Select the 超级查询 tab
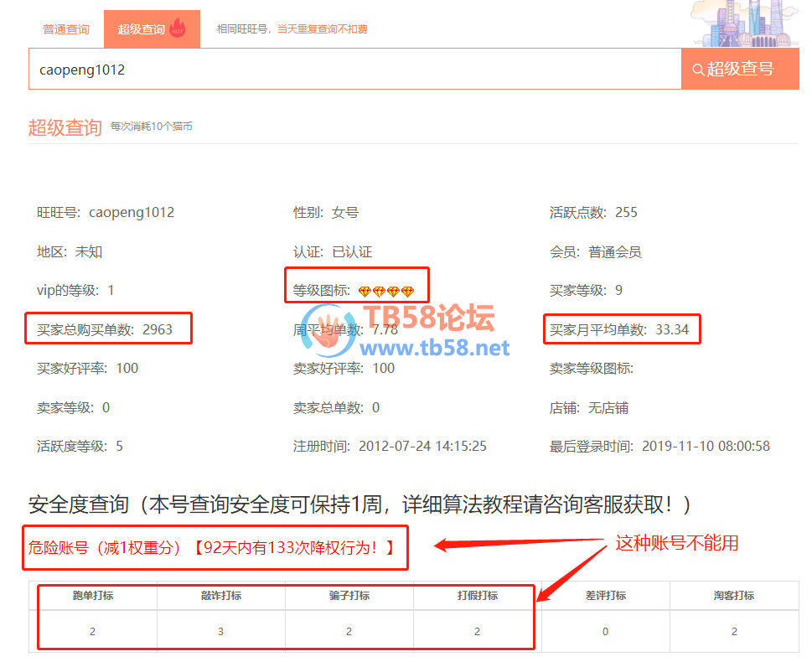The height and width of the screenshot is (662, 812). pos(141,29)
